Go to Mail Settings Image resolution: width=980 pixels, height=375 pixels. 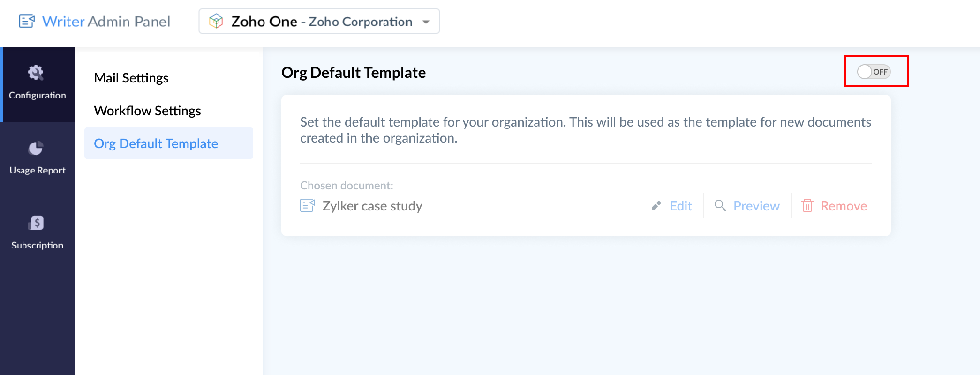(131, 78)
